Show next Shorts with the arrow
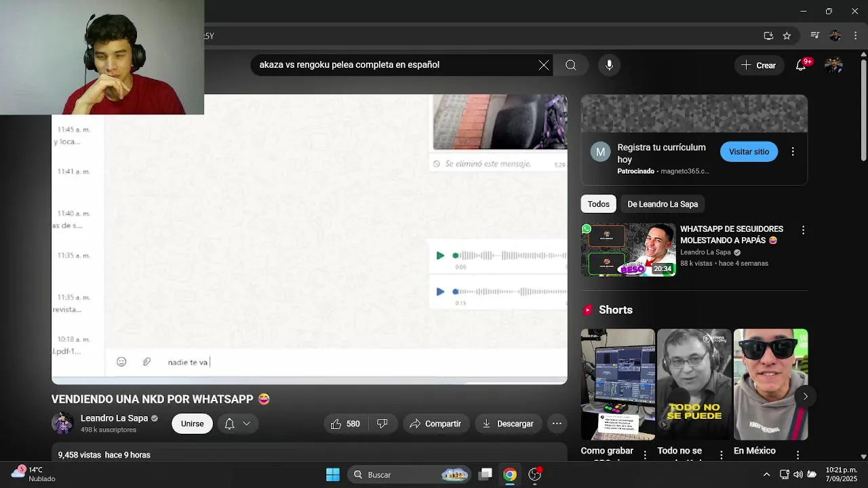Image resolution: width=868 pixels, height=488 pixels. [x=805, y=396]
